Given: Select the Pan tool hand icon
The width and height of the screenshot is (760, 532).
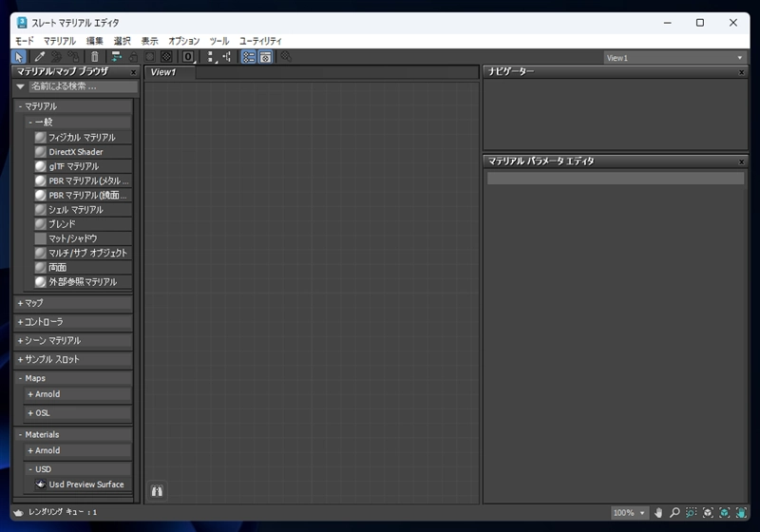Looking at the screenshot, I should 658,513.
